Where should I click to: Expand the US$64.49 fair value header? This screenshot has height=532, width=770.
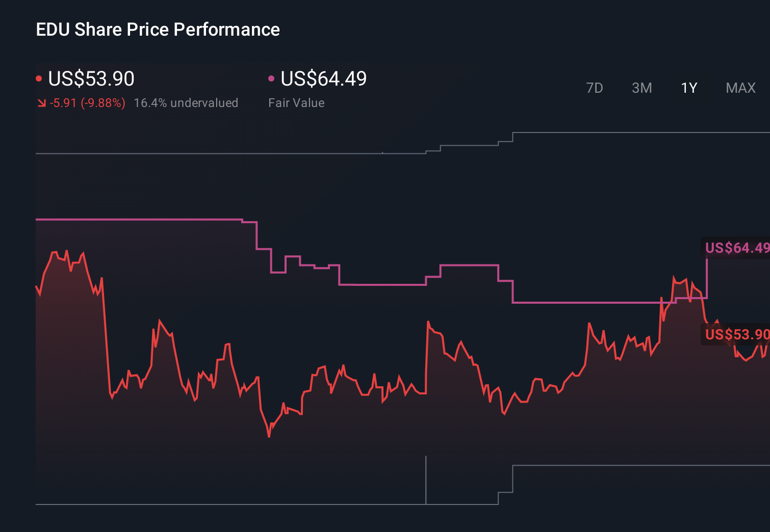pos(324,79)
